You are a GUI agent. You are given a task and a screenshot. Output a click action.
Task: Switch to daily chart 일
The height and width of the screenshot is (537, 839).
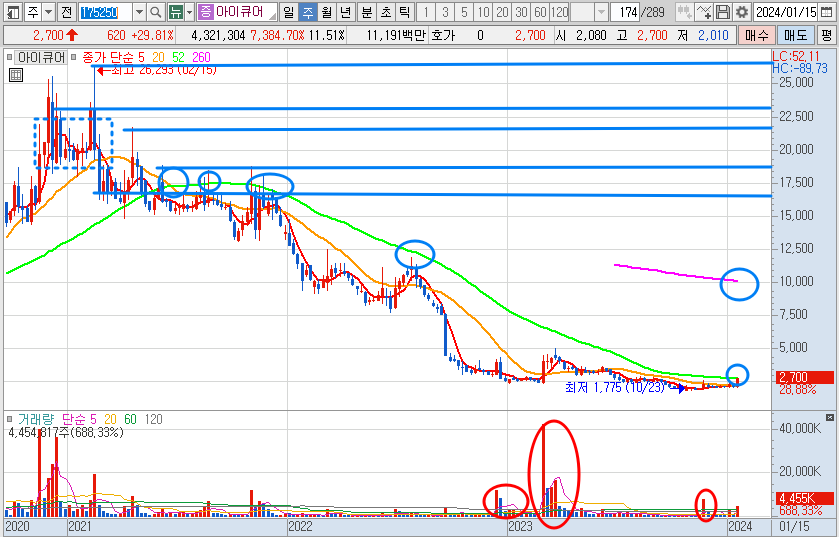288,12
